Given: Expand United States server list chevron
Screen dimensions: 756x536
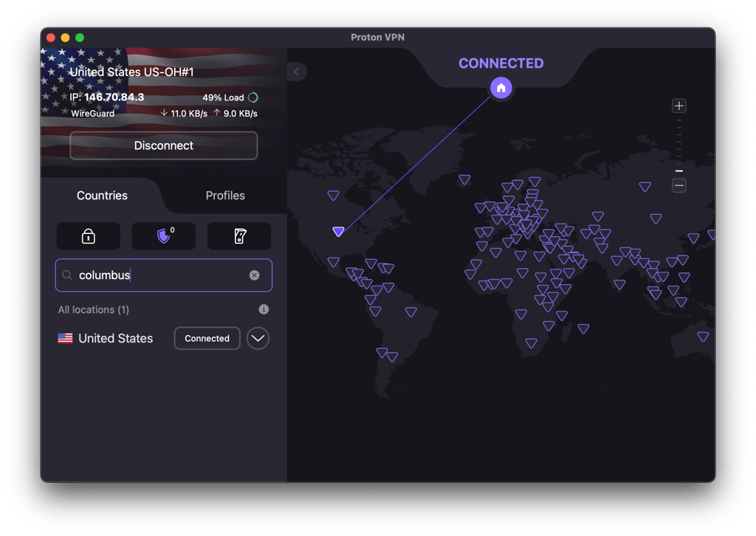Looking at the screenshot, I should click(258, 338).
